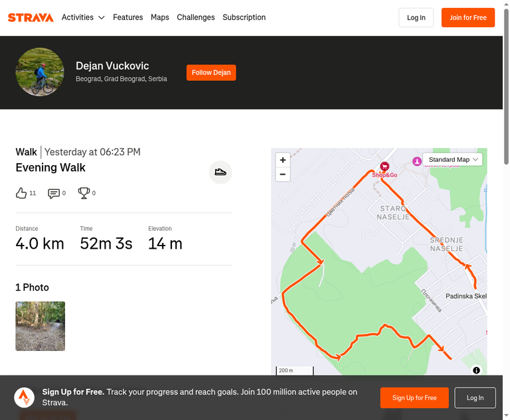
Task: Click the trophy achievements icon
Action: [84, 193]
